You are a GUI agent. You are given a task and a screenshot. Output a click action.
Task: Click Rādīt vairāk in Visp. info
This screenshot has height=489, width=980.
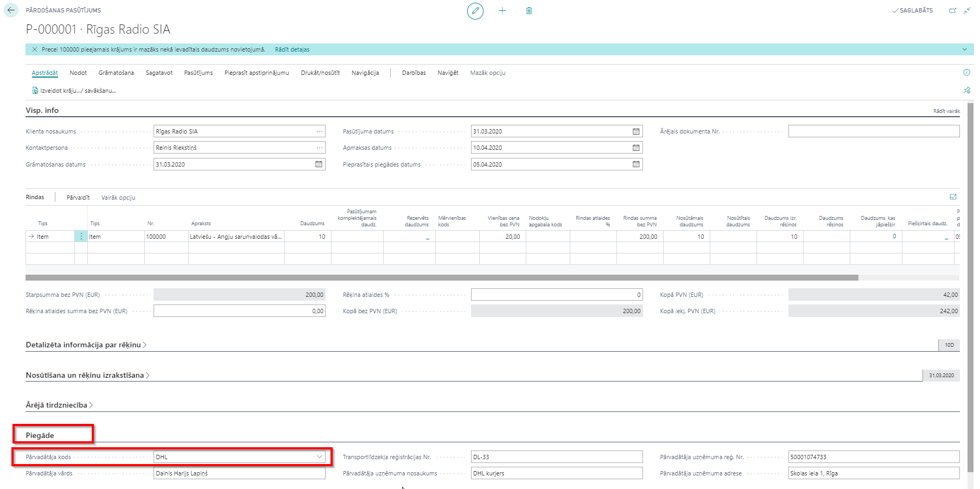click(x=946, y=111)
